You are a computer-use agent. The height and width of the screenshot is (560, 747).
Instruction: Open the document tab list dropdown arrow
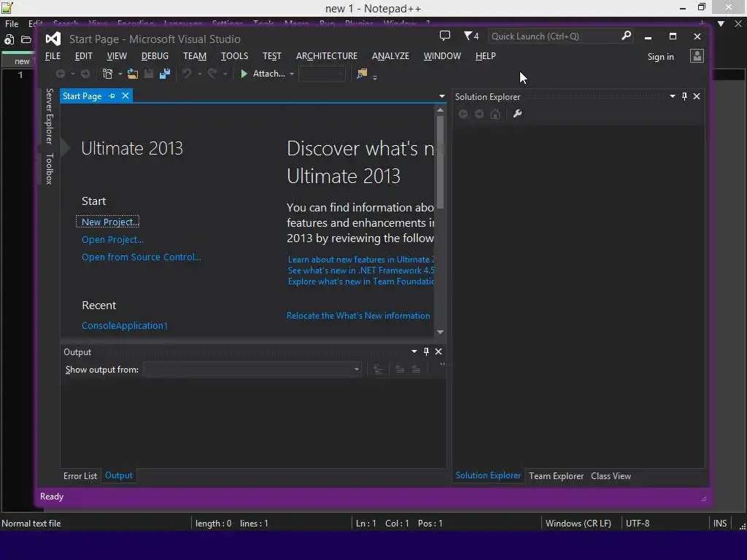(442, 96)
